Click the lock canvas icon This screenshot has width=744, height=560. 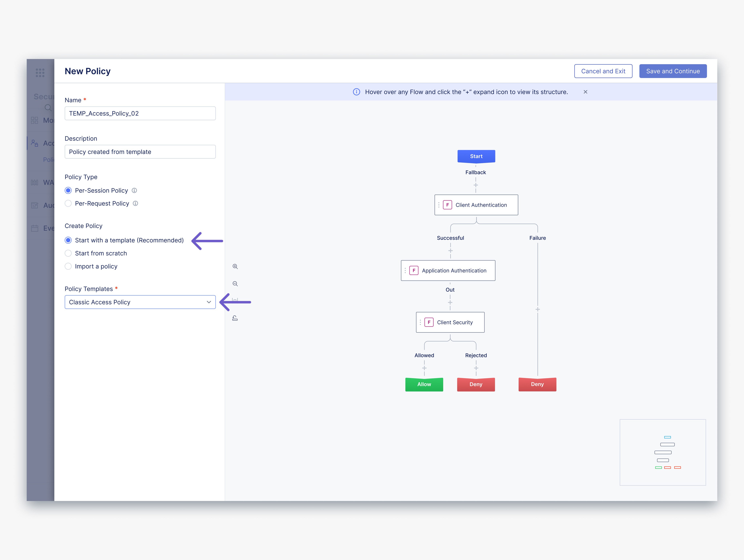tap(235, 318)
